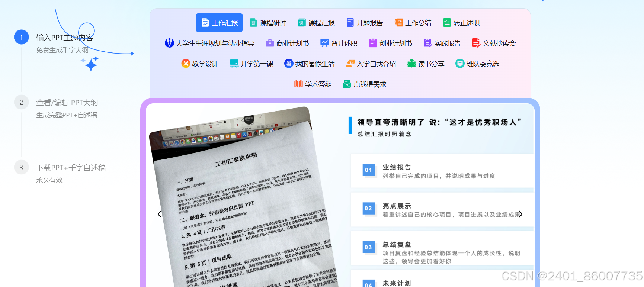Click the 课程研讨 icon
The height and width of the screenshot is (287, 644).
[253, 23]
